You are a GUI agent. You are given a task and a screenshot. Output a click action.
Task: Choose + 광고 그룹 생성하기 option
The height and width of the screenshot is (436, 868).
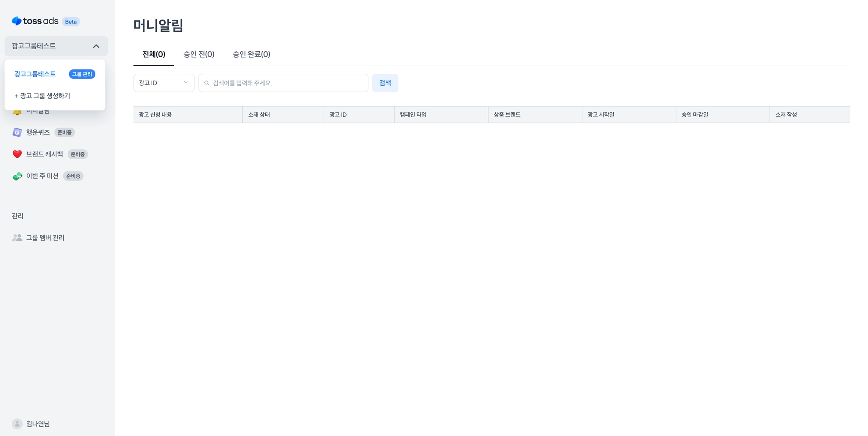point(42,96)
